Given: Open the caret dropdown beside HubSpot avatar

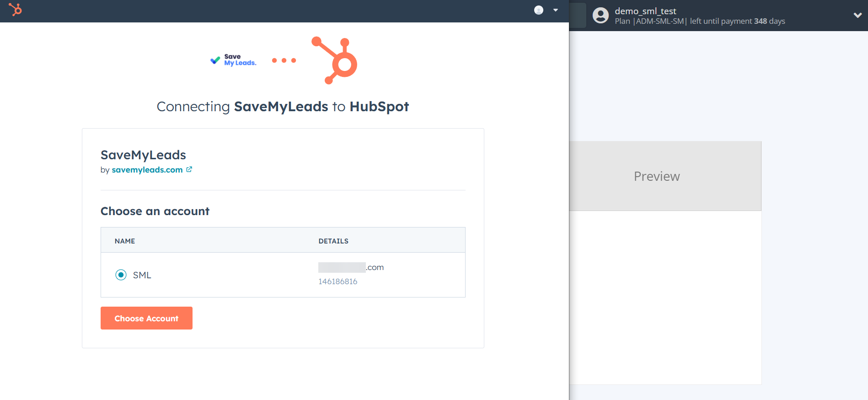Looking at the screenshot, I should point(556,10).
